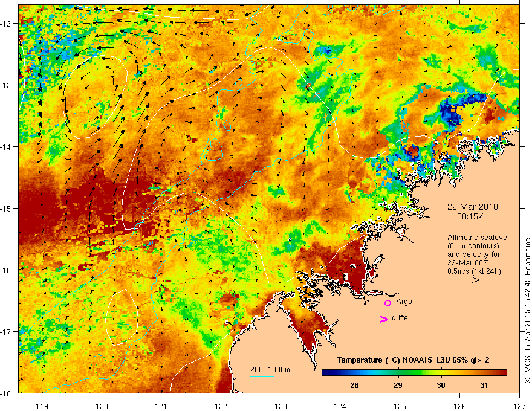532x411 pixels.
Task: Click the 29 value on the color scale
Action: [x=398, y=385]
